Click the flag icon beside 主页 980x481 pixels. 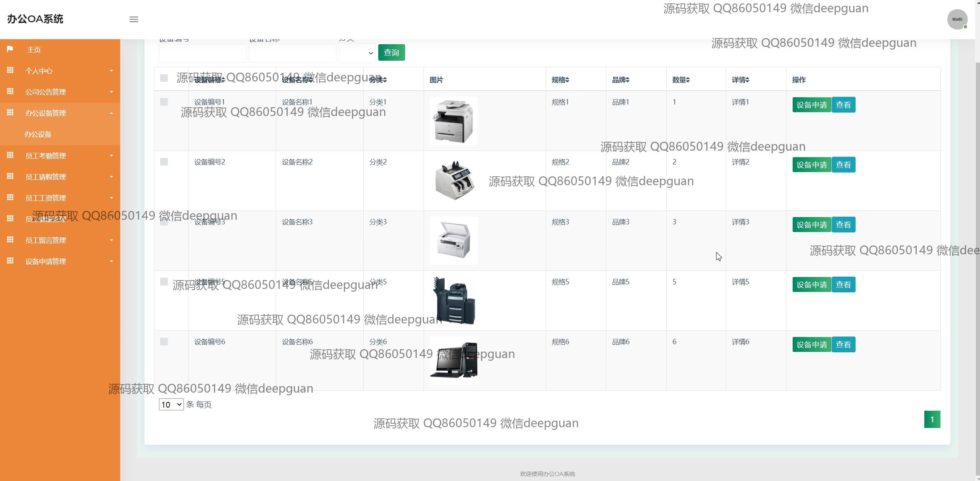click(10, 49)
